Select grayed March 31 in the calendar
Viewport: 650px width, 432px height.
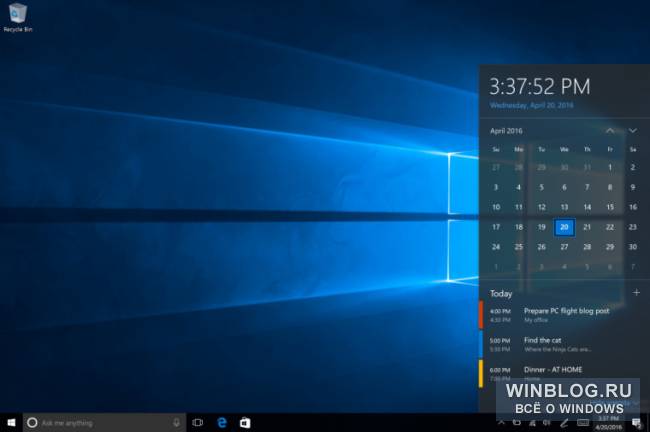point(587,167)
